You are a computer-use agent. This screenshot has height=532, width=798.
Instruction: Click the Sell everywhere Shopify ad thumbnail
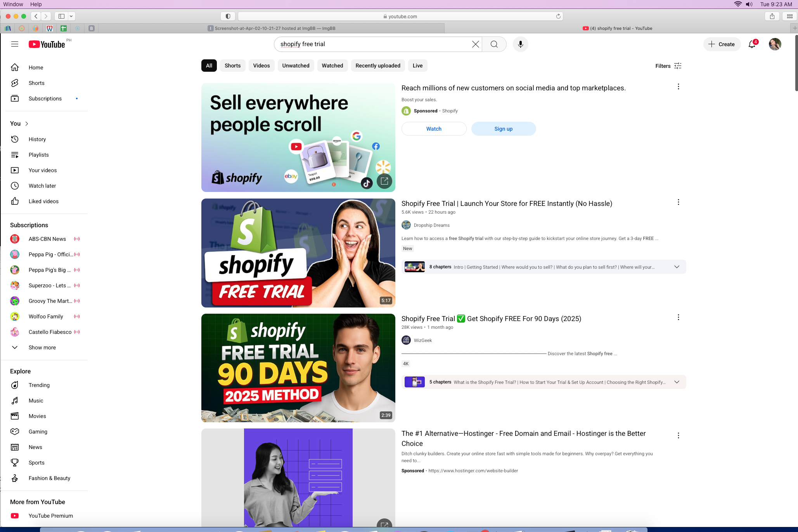pyautogui.click(x=298, y=138)
